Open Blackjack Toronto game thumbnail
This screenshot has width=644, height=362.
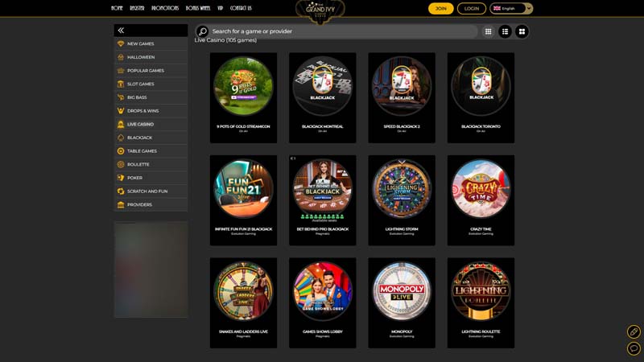coord(481,86)
